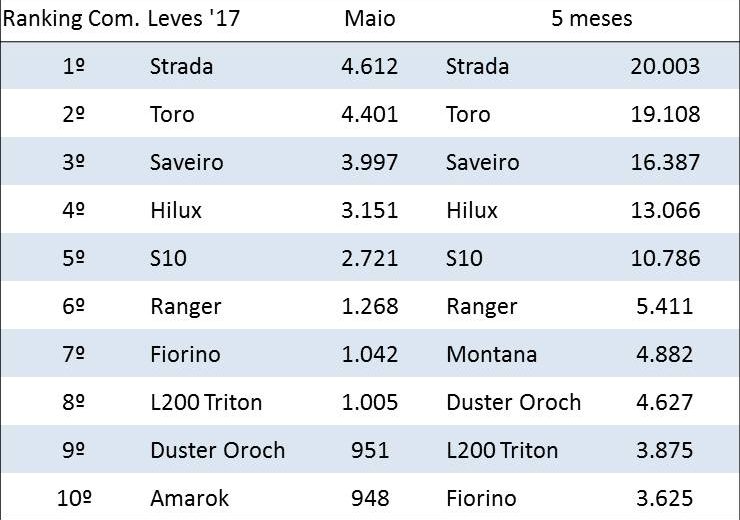Screen dimensions: 740x520
Task: Click the 5º ranking cell
Action: pos(73,259)
